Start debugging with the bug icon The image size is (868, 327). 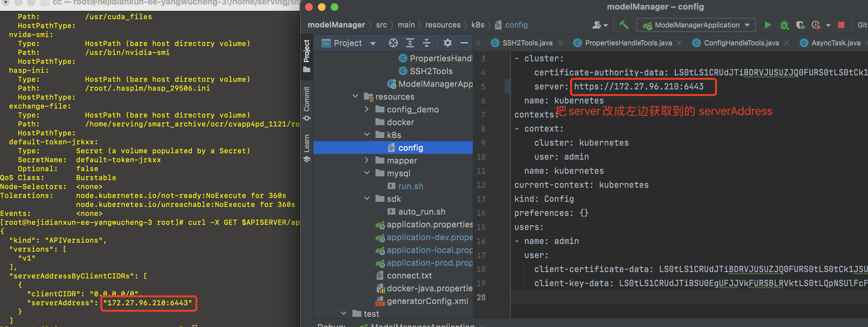click(x=784, y=25)
